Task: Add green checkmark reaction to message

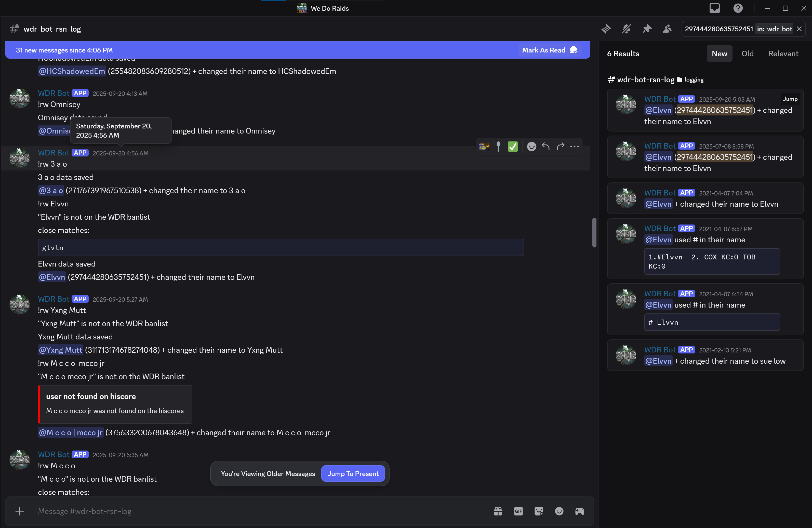Action: point(513,147)
